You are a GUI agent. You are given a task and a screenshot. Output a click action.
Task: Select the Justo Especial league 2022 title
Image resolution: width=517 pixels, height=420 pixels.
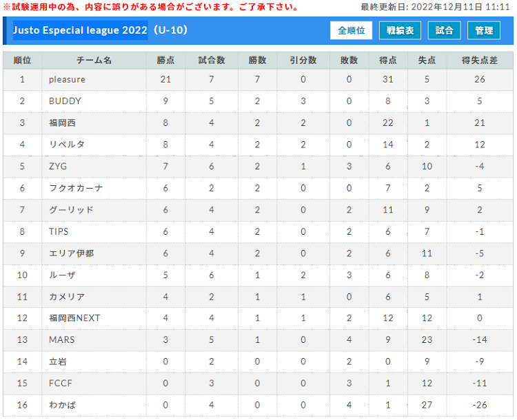coord(80,30)
